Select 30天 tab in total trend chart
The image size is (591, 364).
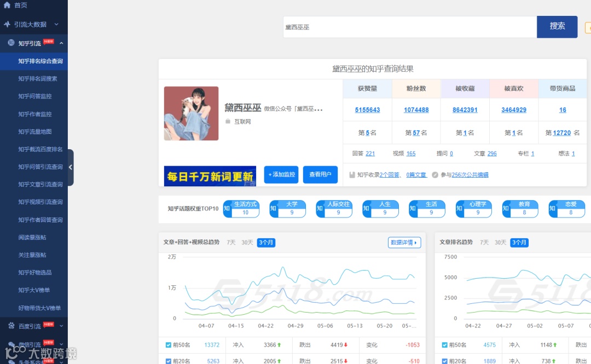click(x=247, y=243)
